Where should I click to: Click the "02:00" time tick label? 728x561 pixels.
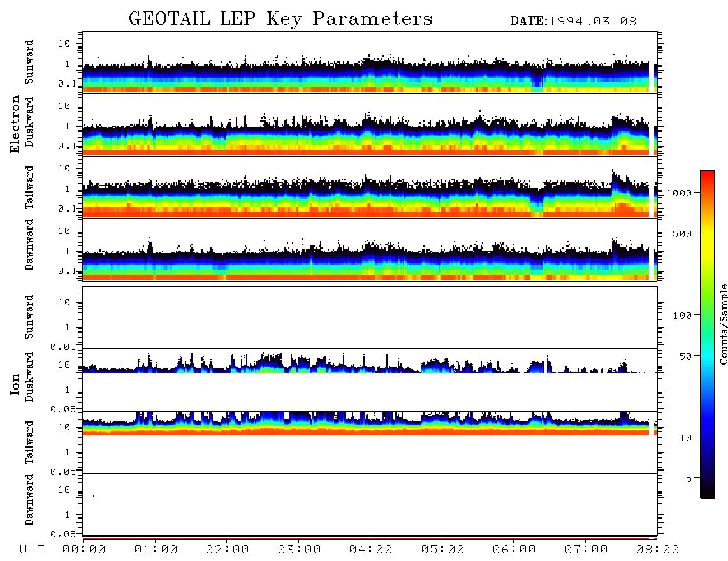tap(228, 550)
